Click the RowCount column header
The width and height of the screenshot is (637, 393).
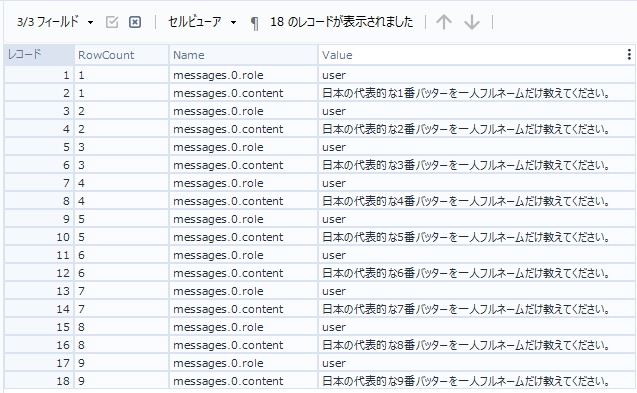pyautogui.click(x=121, y=55)
